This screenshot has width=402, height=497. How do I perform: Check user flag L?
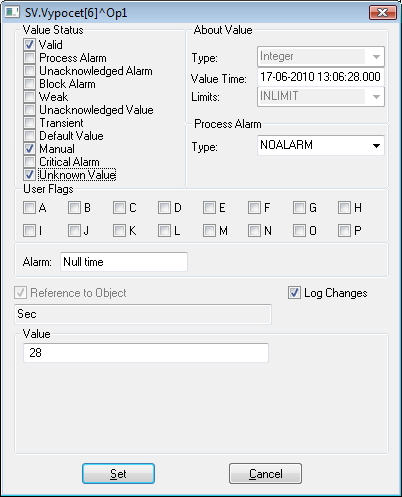coord(164,230)
